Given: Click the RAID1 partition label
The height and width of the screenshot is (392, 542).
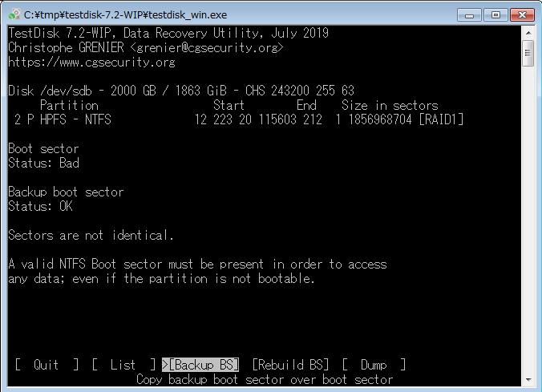Looking at the screenshot, I should coord(440,119).
